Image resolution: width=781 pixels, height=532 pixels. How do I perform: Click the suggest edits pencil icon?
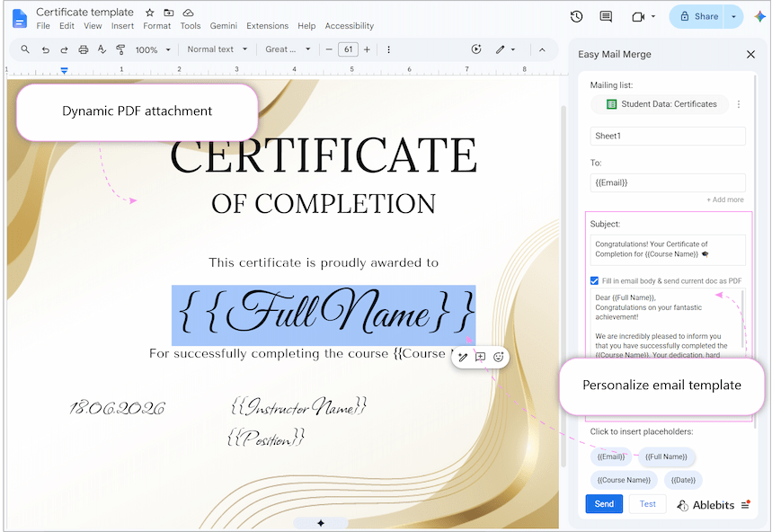463,357
